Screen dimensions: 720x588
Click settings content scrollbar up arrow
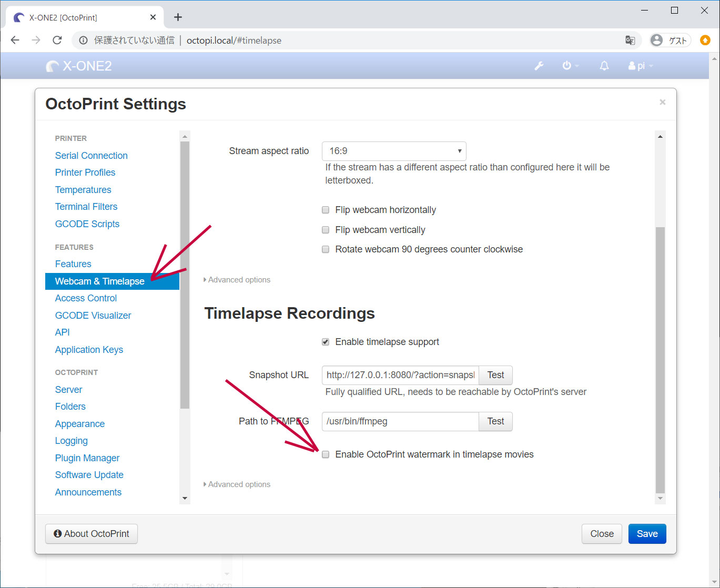point(660,137)
